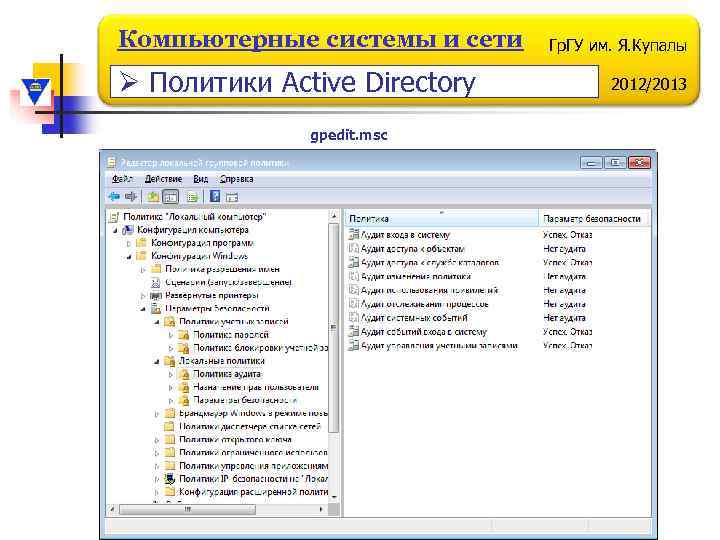Screen dimensions: 720x540
Task: Collapse Политики учетных записей node
Action: point(157,322)
